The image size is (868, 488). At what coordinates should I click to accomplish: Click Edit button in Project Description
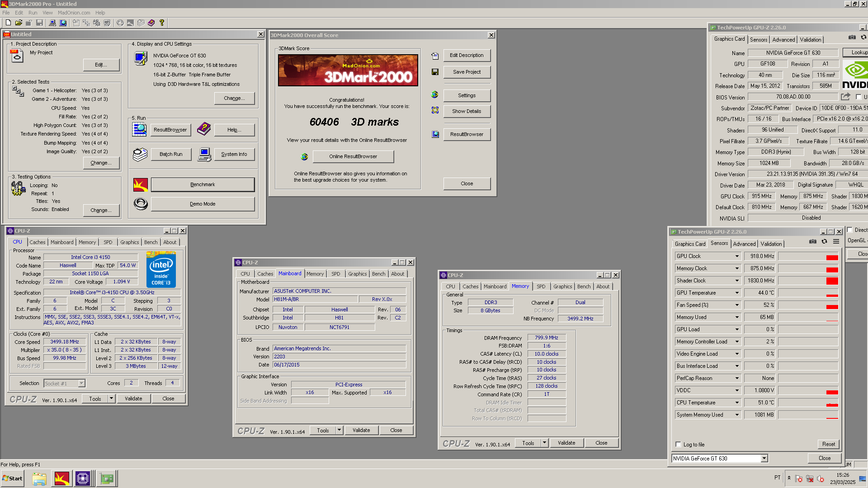click(101, 65)
